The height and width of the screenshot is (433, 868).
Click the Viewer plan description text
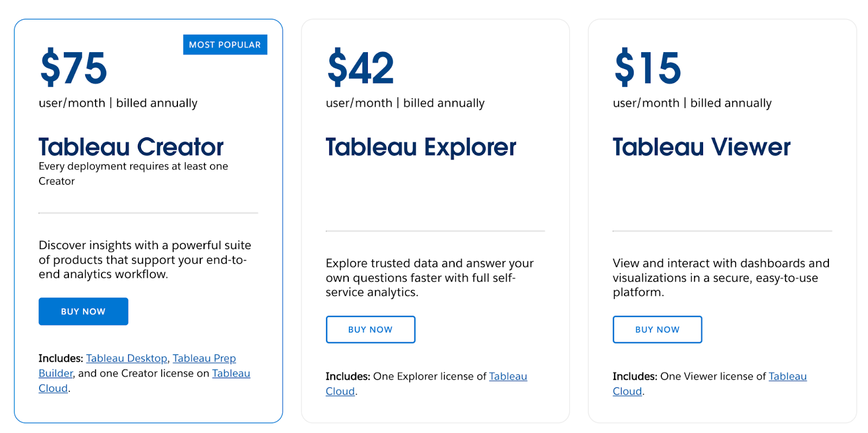coord(720,277)
